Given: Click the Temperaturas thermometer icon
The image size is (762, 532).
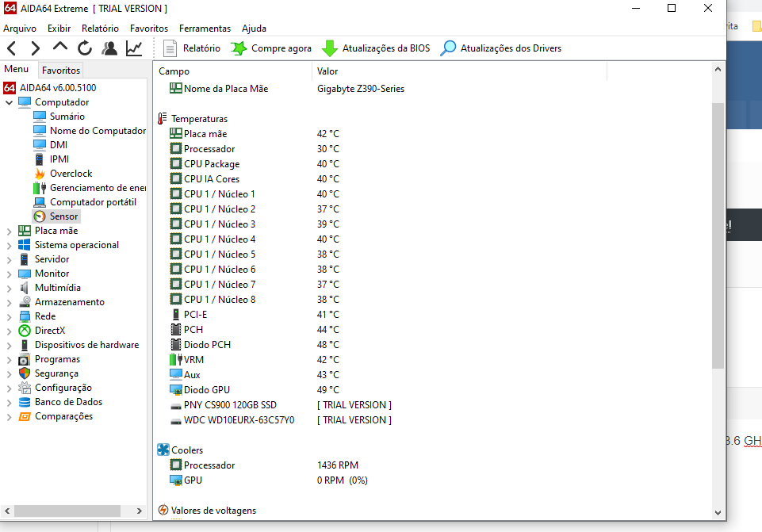Looking at the screenshot, I should 163,118.
